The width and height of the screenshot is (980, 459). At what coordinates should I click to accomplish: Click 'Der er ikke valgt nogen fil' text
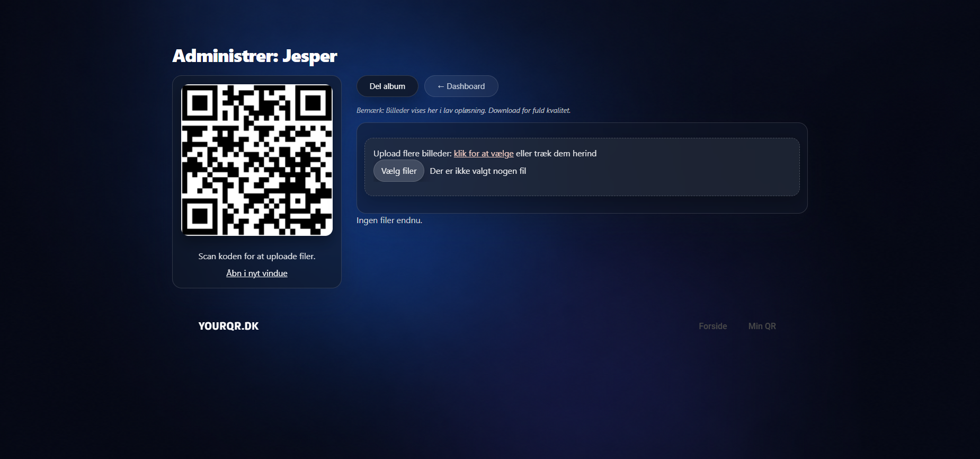pos(478,171)
